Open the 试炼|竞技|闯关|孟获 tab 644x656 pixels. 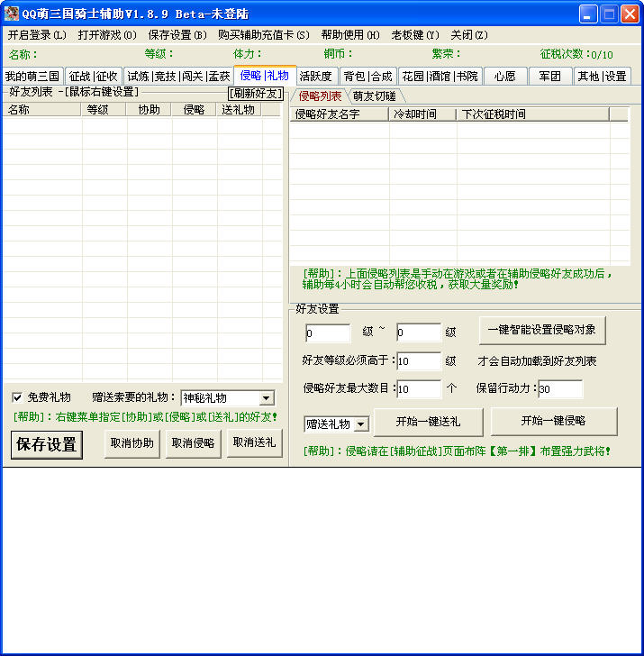(178, 76)
